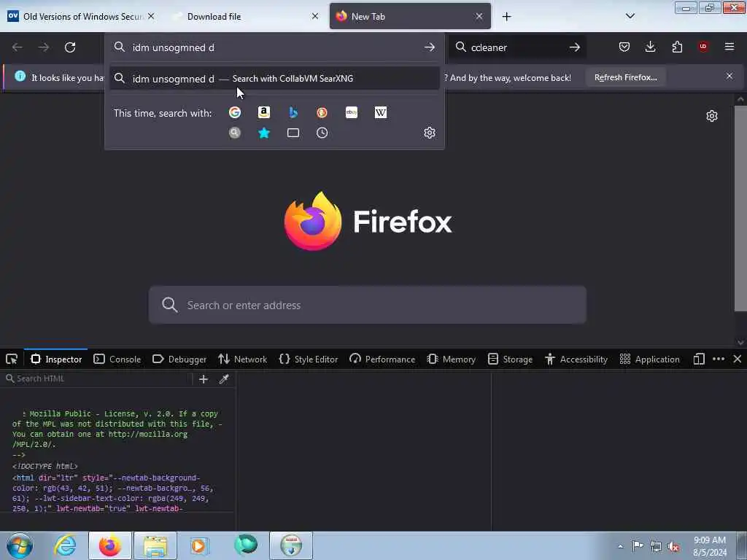This screenshot has height=560, width=747.
Task: Select the <!DOCTYPE html> line
Action: (x=44, y=466)
